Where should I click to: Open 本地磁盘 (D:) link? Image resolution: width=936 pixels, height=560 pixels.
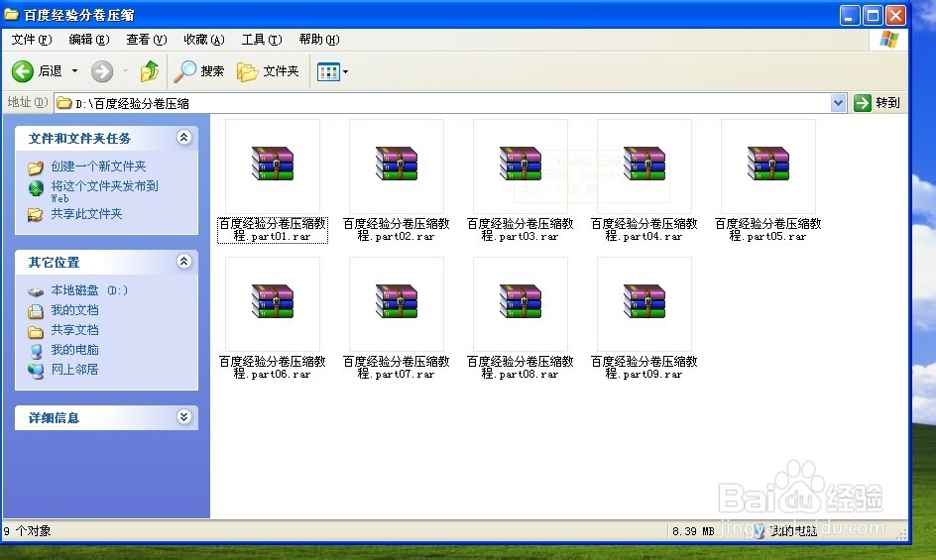89,290
